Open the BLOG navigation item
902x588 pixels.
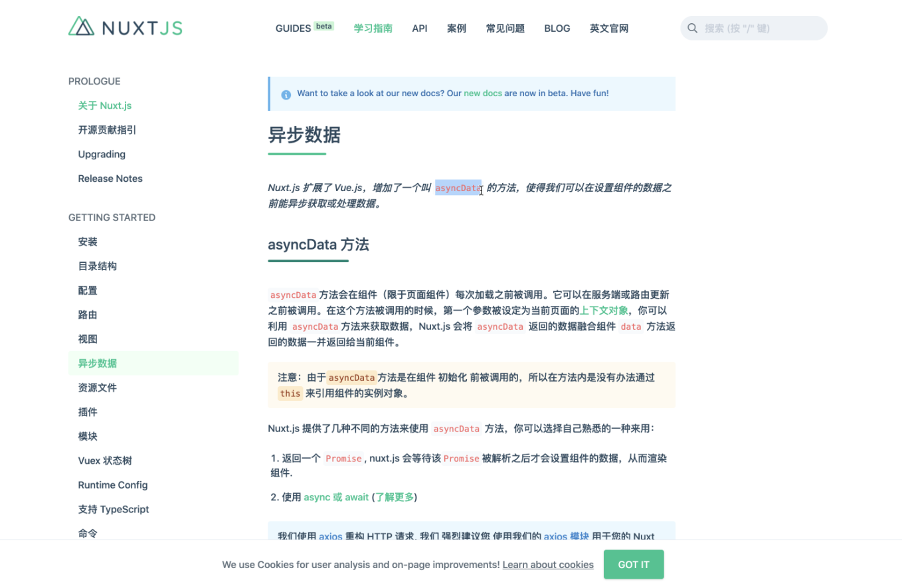[x=557, y=28]
